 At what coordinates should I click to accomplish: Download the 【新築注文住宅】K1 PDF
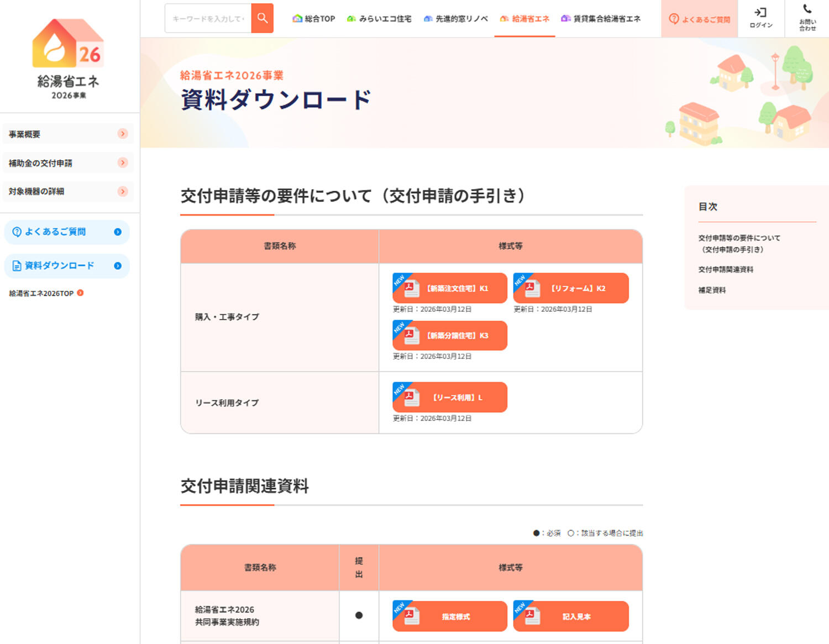click(x=450, y=288)
